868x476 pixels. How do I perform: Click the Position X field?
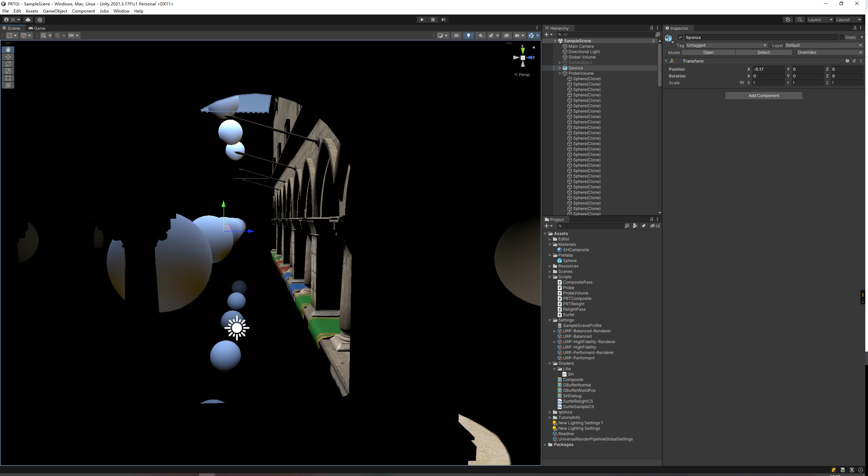pos(768,69)
